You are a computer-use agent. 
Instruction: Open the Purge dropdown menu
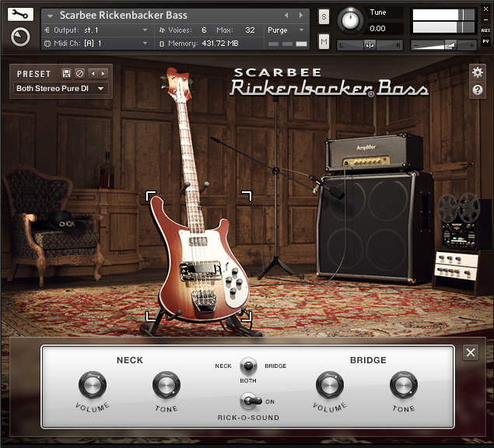286,30
